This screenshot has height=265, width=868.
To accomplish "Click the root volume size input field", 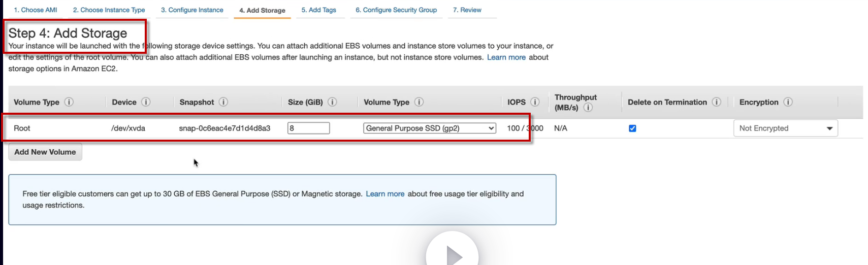I will coord(308,128).
